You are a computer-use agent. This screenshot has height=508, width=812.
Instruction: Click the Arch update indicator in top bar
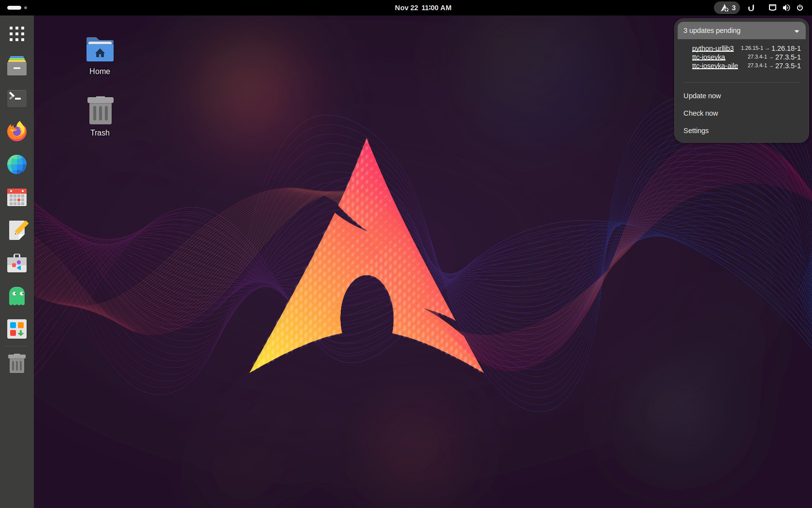[x=727, y=8]
